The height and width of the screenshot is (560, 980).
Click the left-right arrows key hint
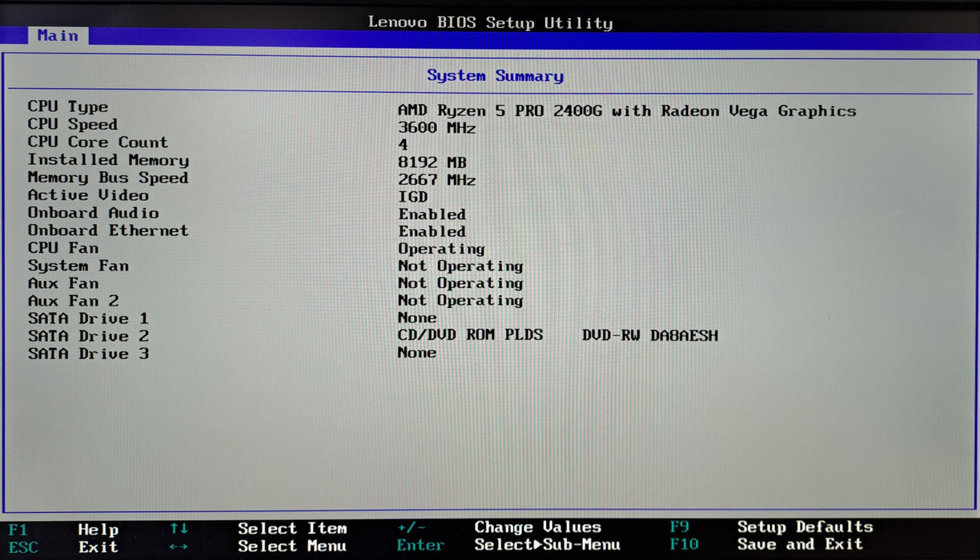179,547
